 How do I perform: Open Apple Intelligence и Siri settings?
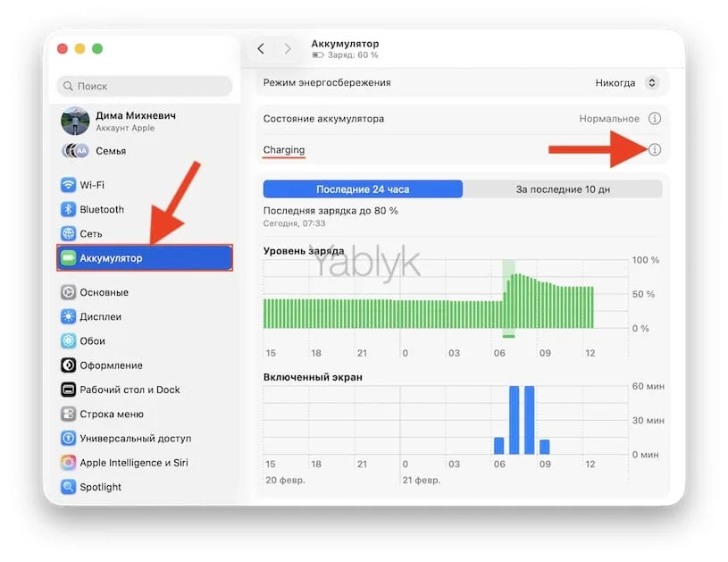coord(125,462)
